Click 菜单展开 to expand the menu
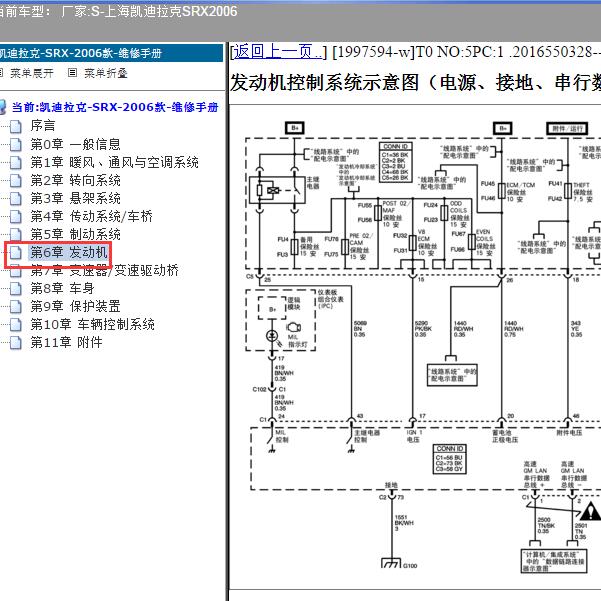The image size is (601, 601). pos(32,73)
